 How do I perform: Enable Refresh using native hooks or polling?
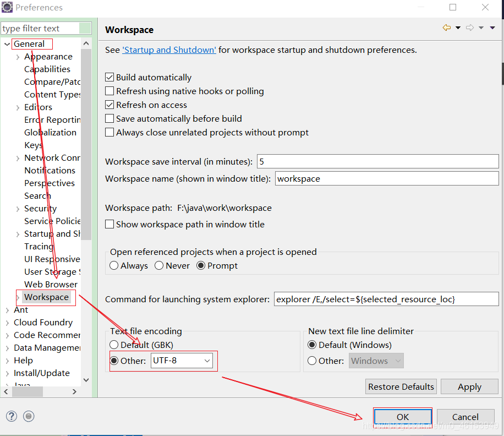pyautogui.click(x=109, y=91)
